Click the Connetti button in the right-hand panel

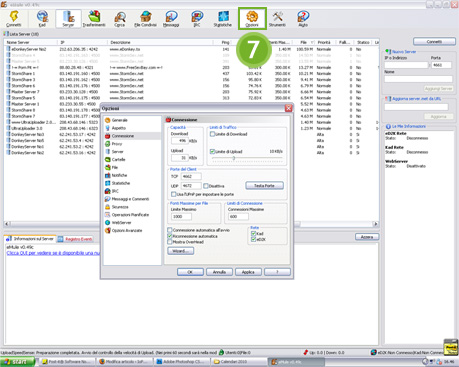[434, 42]
